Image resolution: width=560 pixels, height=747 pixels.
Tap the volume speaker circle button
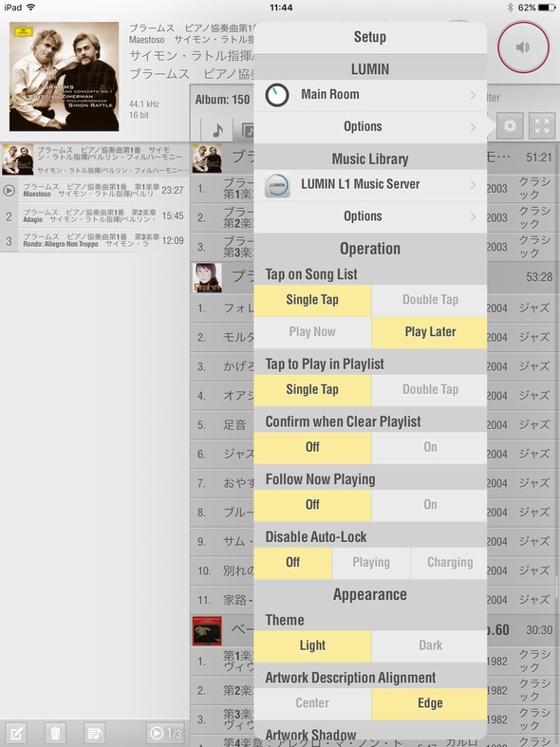coord(523,47)
